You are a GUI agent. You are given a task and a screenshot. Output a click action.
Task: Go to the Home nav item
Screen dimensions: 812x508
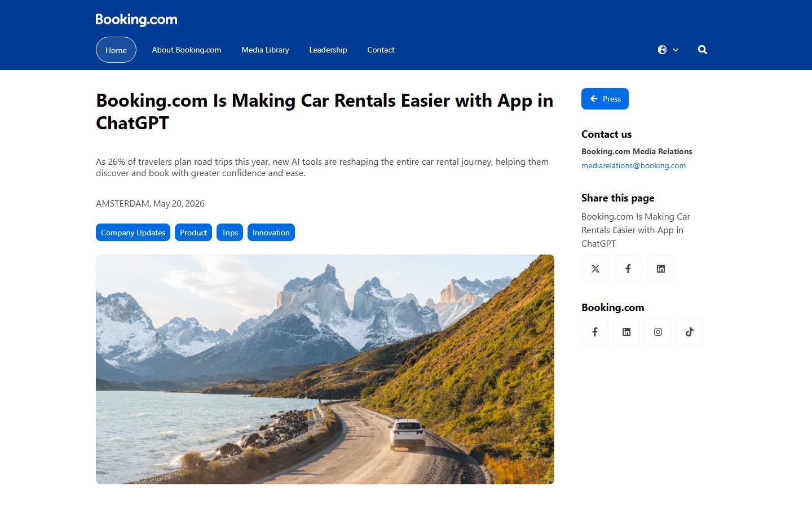tap(116, 50)
